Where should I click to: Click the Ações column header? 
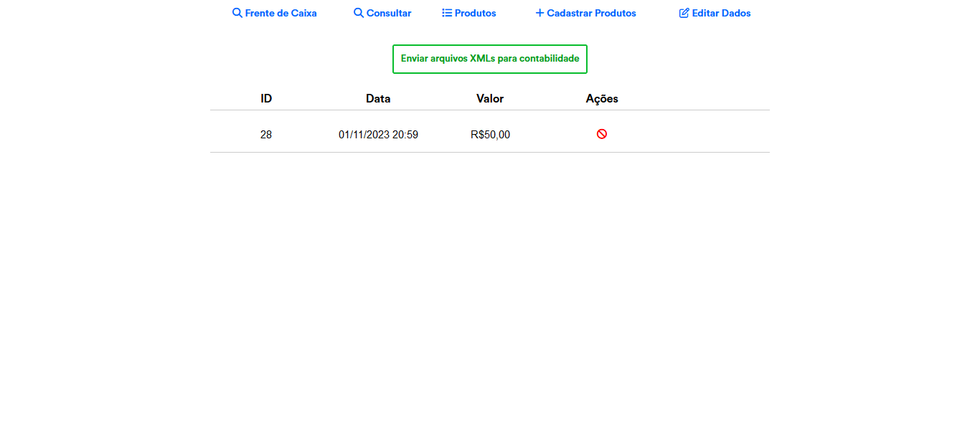(602, 99)
